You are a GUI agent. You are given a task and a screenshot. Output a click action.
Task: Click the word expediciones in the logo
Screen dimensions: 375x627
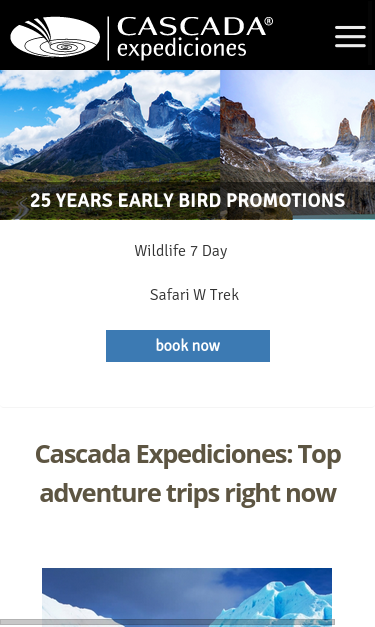pyautogui.click(x=182, y=50)
